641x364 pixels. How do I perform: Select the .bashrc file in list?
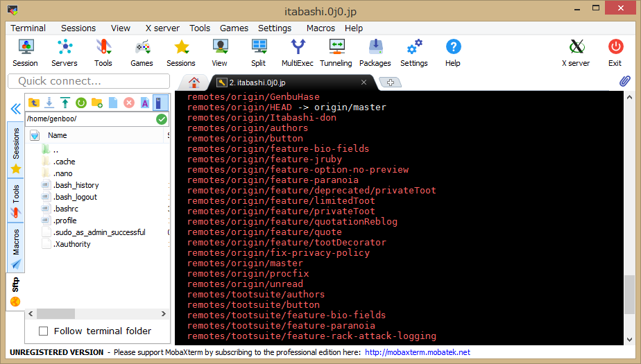point(67,209)
